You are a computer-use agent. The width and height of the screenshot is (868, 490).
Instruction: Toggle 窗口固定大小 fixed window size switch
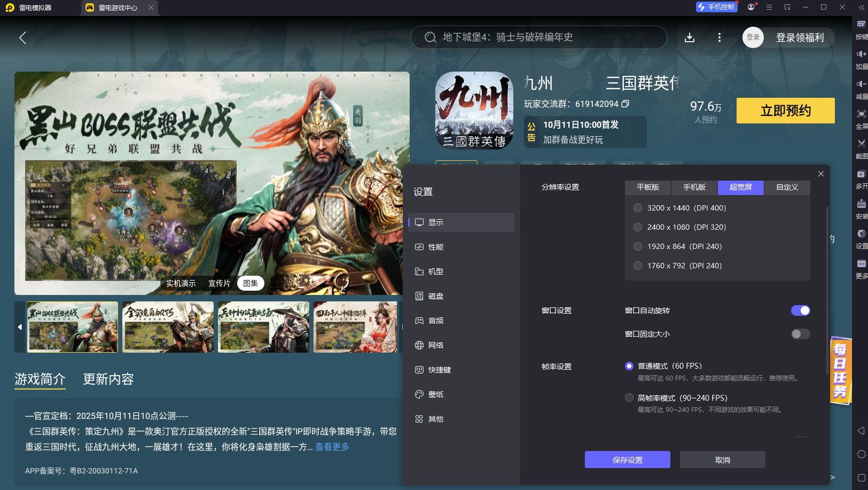pos(800,334)
